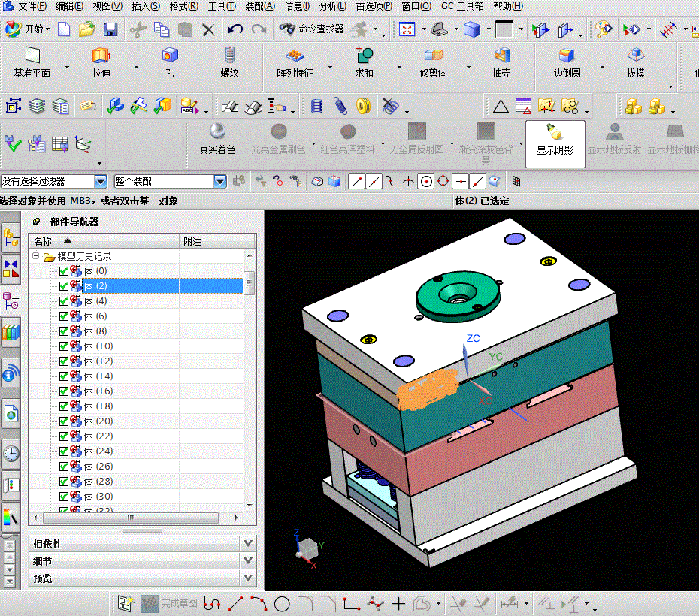Open the 开始 Start dropdown
The height and width of the screenshot is (616, 699).
(x=28, y=29)
